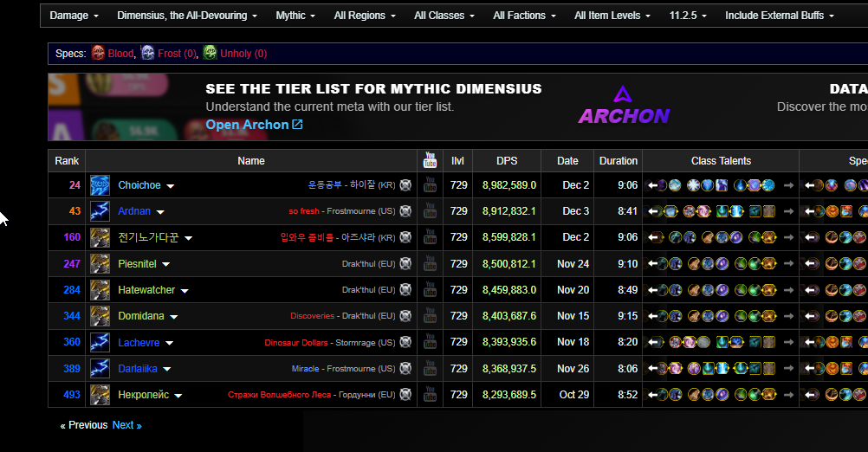Image resolution: width=868 pixels, height=452 pixels.
Task: Click right arrow of Hatewatcher's class talents
Action: tap(789, 290)
